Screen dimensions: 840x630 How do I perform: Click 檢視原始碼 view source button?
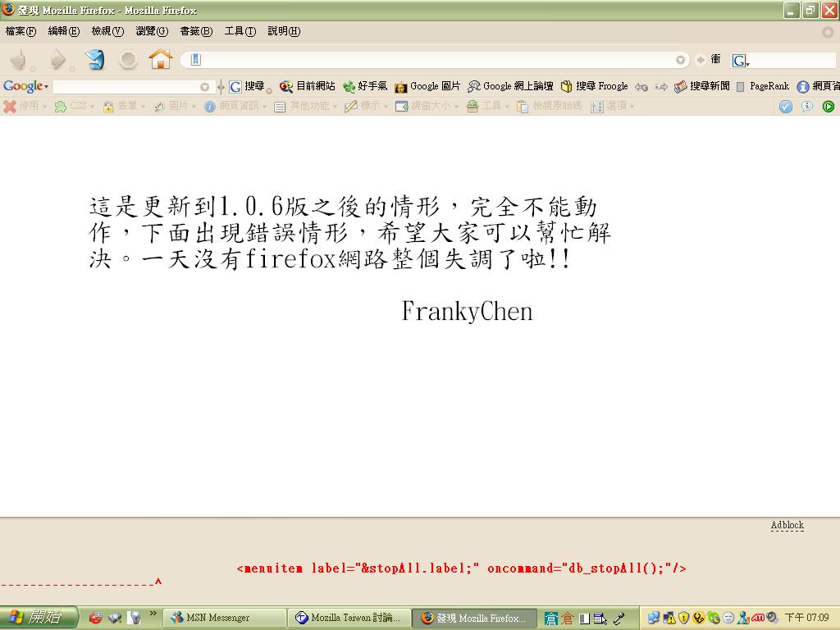coord(550,106)
